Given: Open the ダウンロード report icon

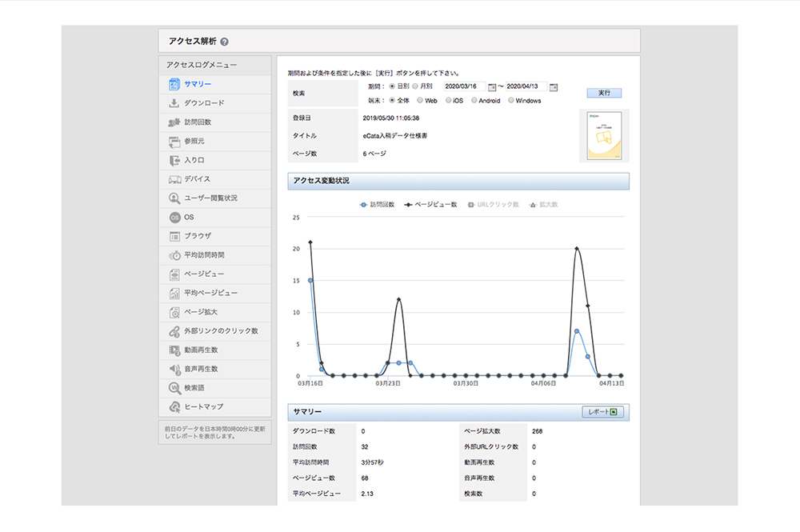Looking at the screenshot, I should pyautogui.click(x=174, y=103).
